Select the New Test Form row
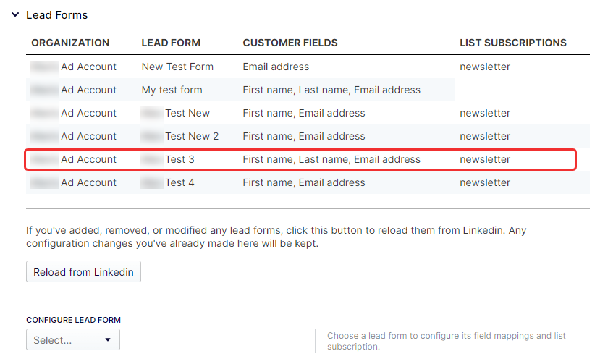This screenshot has width=600, height=364. [177, 67]
